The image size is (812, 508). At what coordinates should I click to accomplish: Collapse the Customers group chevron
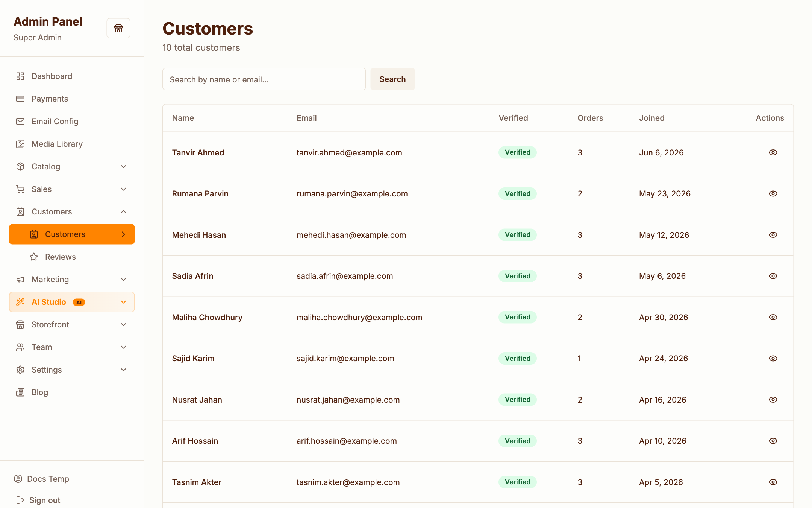coord(123,212)
